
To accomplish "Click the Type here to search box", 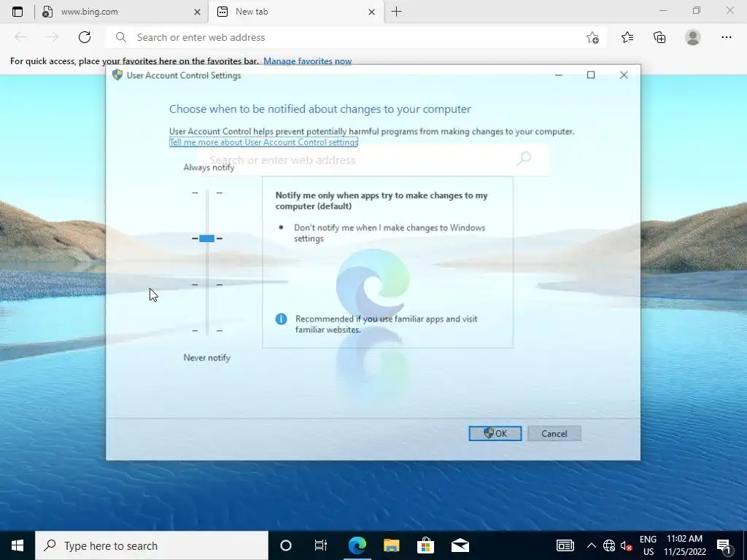I will (152, 545).
